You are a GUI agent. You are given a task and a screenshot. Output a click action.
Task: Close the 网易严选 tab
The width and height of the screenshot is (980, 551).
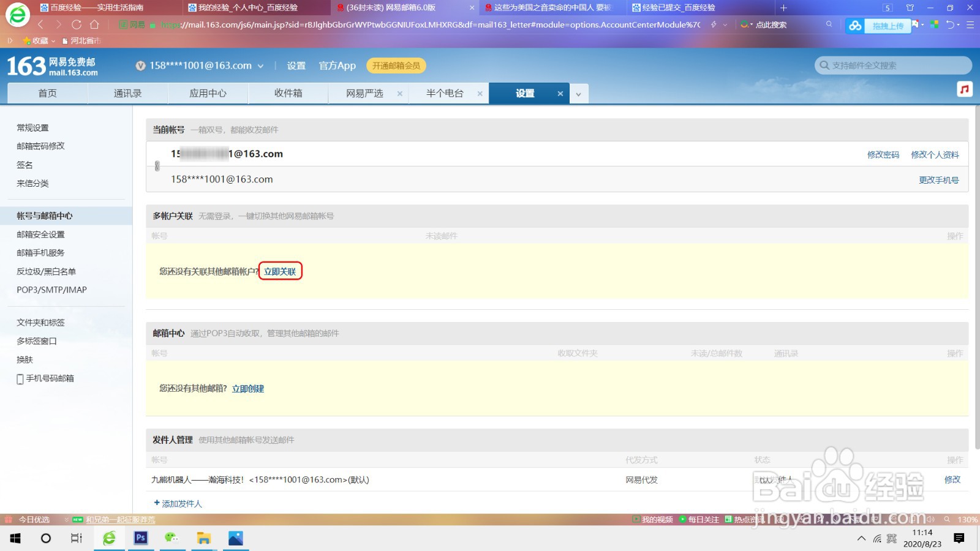399,94
